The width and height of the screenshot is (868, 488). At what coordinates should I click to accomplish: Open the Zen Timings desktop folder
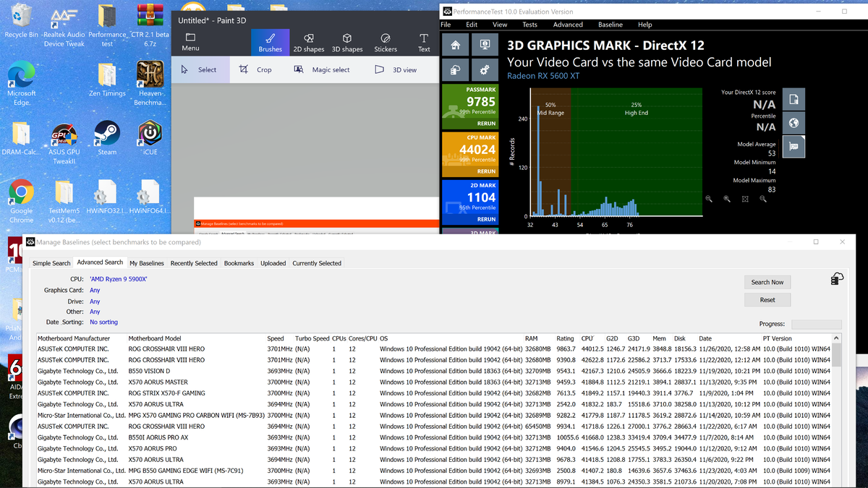(x=107, y=80)
